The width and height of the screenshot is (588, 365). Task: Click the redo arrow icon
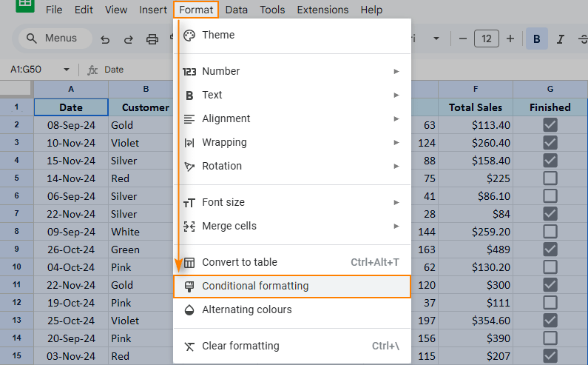(129, 39)
